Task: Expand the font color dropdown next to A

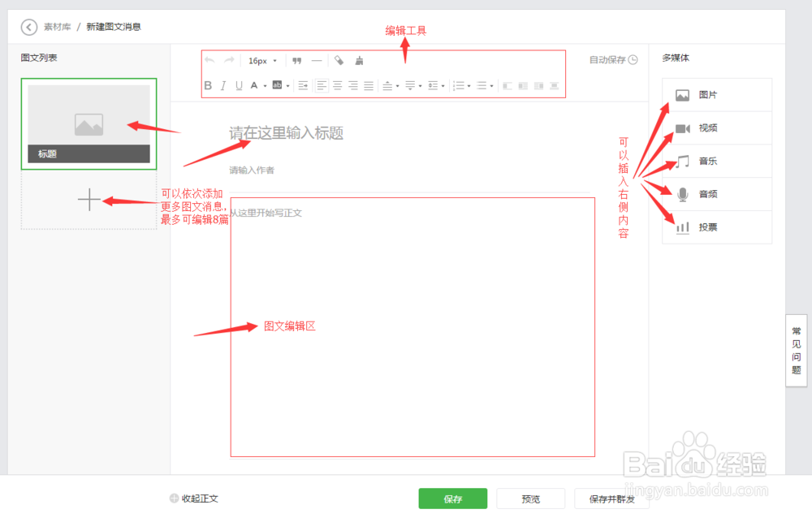Action: coord(264,85)
